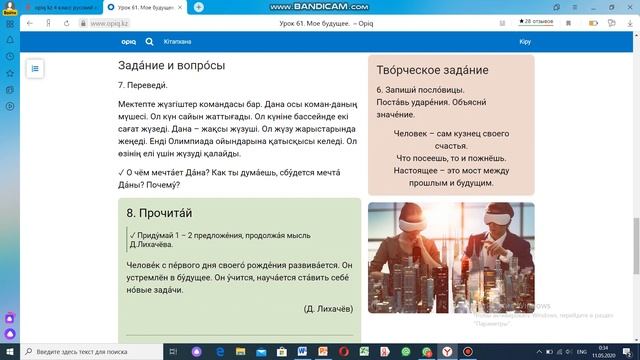Click the (Д. Лихачёв) attribution text
Viewport: 640px width, 360px height.
tap(328, 309)
